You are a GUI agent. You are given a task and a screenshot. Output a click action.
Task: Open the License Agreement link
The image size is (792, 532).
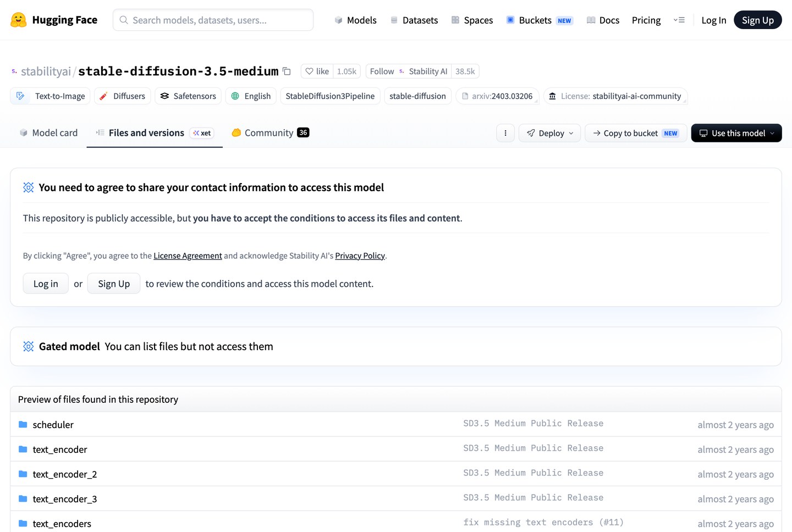point(188,256)
